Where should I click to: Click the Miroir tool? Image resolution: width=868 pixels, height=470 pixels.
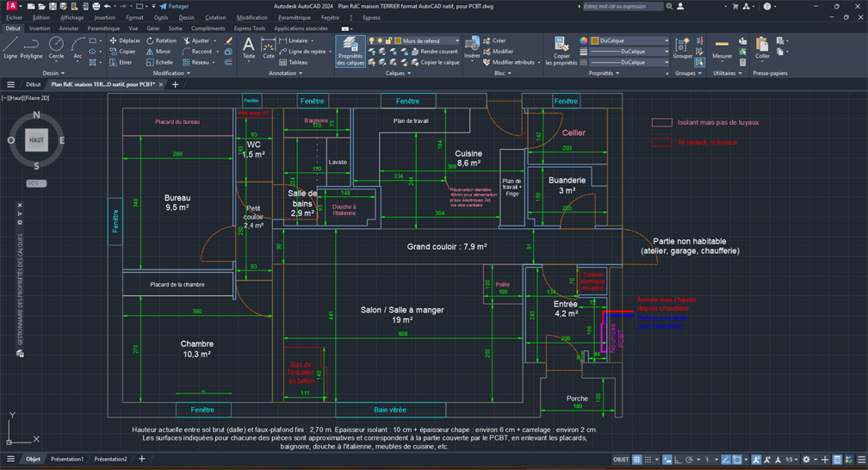(158, 52)
